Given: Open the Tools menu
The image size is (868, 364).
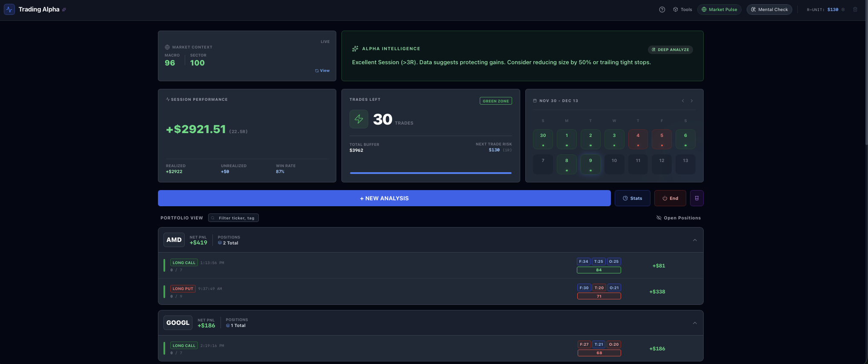Looking at the screenshot, I should 682,9.
